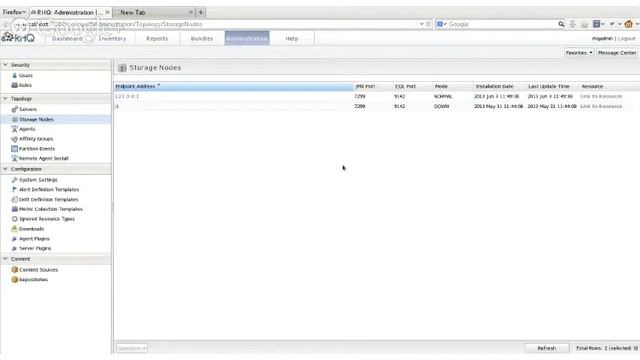Click the Agent Plugins icon
Viewport: 640px width, 360px height.
pyautogui.click(x=14, y=239)
